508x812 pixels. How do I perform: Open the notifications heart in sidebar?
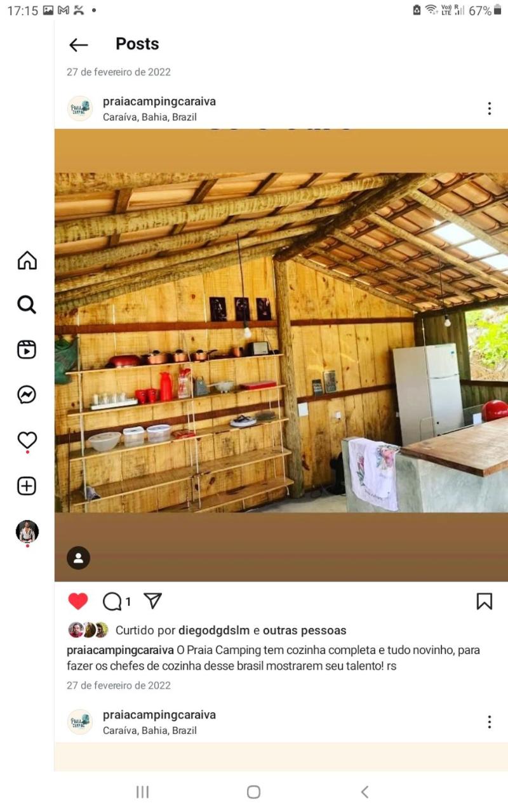pos(27,440)
